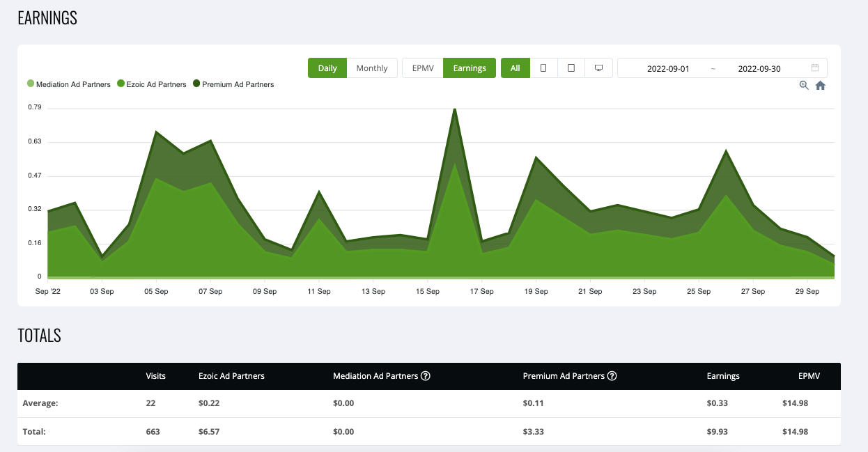The width and height of the screenshot is (868, 452).
Task: Toggle Mediation Ad Partners legend series
Action: [69, 84]
